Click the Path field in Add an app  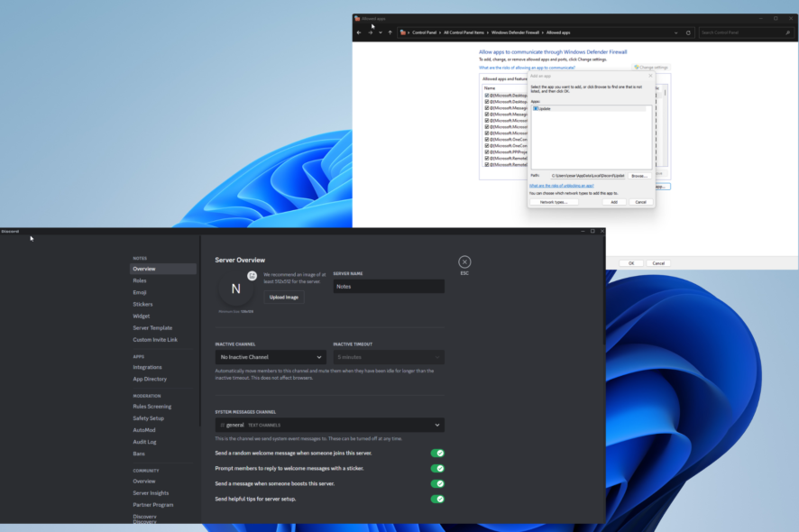(588, 176)
